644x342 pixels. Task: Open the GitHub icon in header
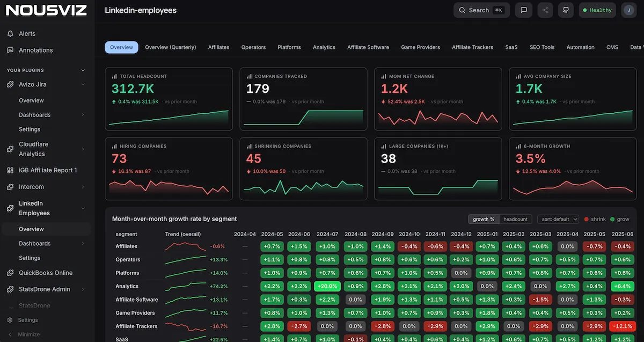(x=565, y=10)
